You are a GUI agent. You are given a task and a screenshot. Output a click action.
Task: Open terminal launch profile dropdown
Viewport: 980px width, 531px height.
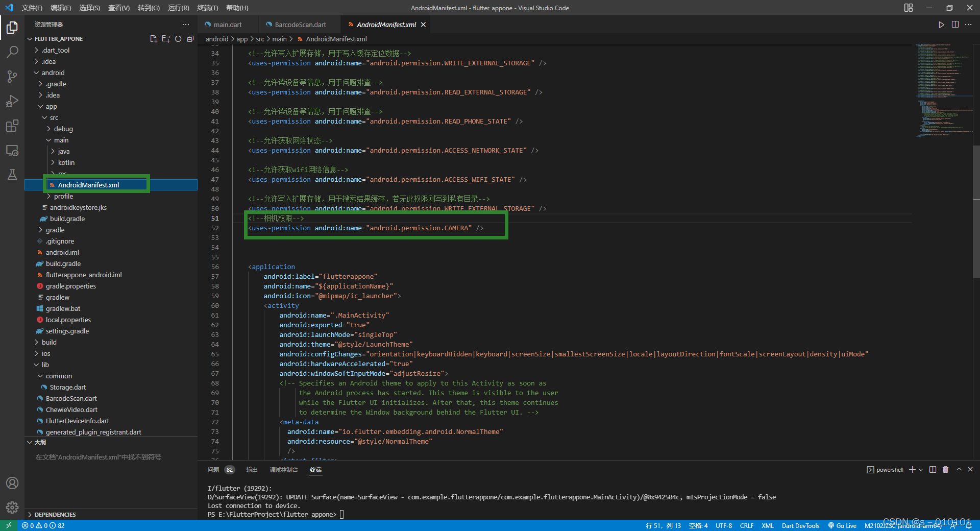pos(921,470)
